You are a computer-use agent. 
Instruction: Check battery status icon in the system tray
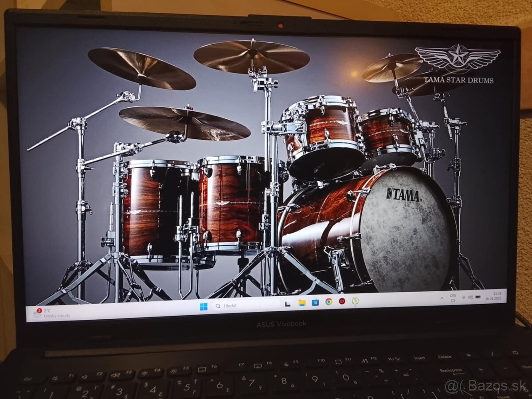point(478,297)
